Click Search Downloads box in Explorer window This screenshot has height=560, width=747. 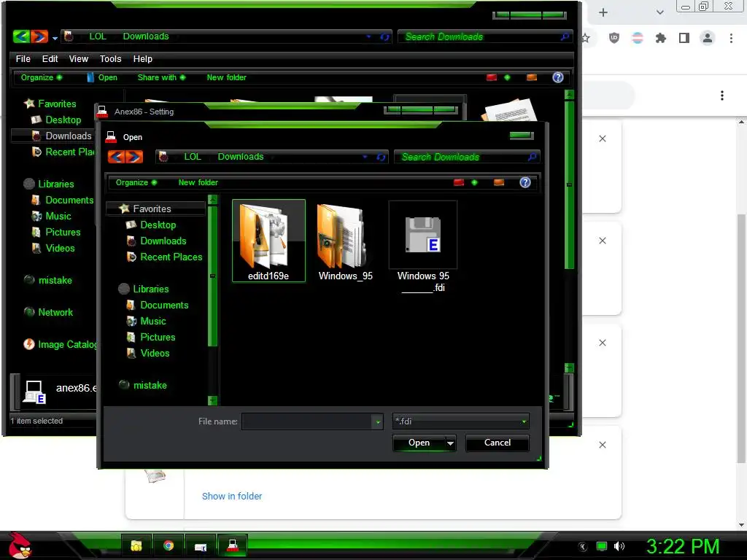coord(484,36)
